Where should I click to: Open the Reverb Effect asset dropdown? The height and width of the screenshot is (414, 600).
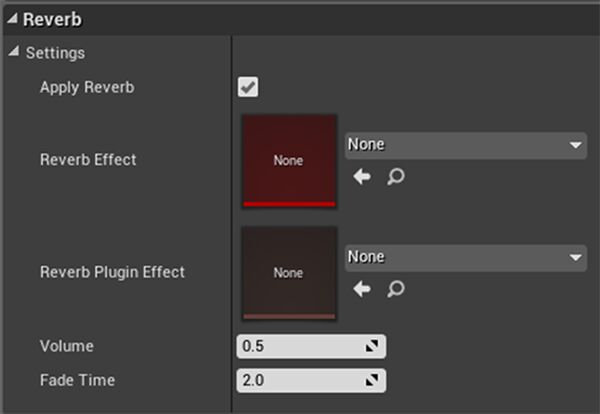tap(465, 145)
